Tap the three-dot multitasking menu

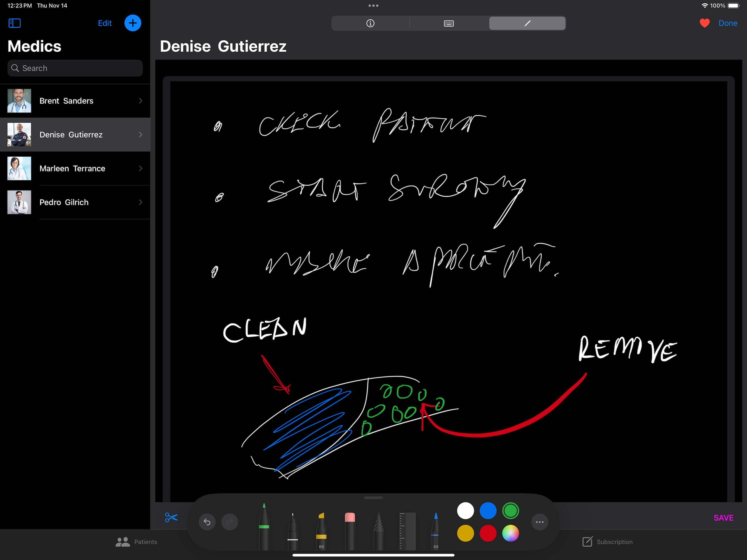pyautogui.click(x=373, y=6)
